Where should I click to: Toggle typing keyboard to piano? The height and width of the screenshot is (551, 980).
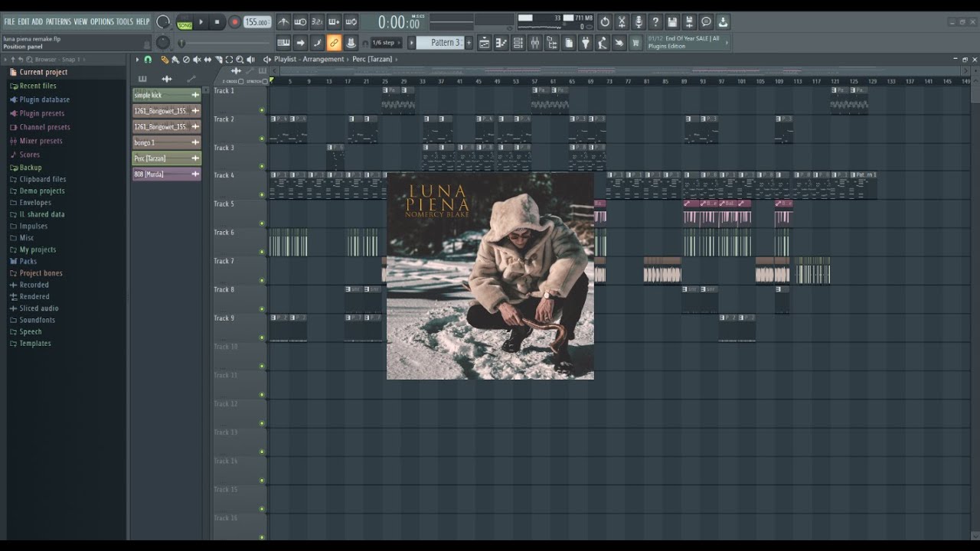283,43
